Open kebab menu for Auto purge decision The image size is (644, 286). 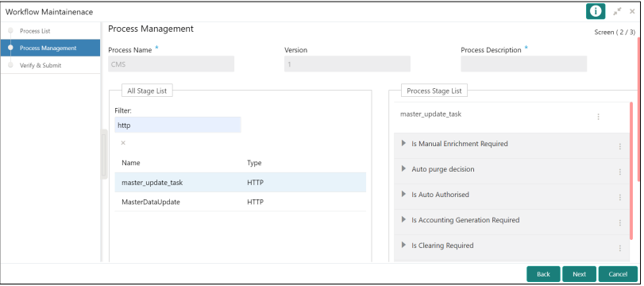tap(619, 172)
